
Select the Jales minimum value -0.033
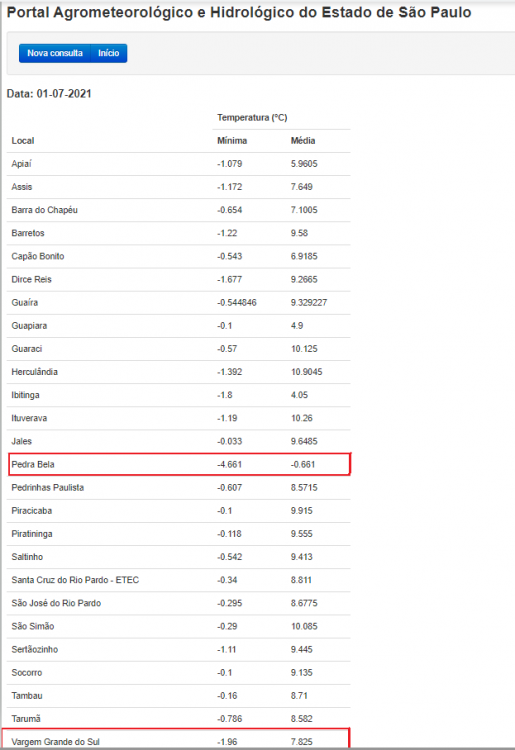pos(230,441)
